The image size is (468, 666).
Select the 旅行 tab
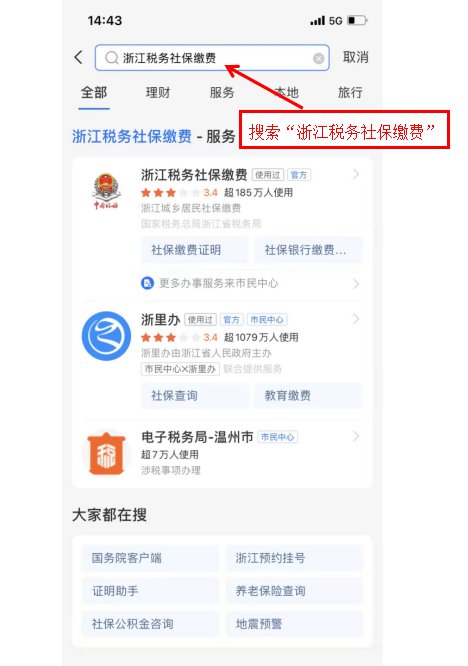tap(350, 92)
